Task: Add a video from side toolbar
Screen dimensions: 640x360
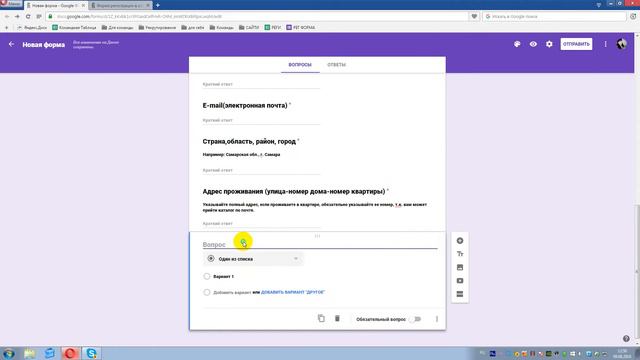Action: pos(460,281)
